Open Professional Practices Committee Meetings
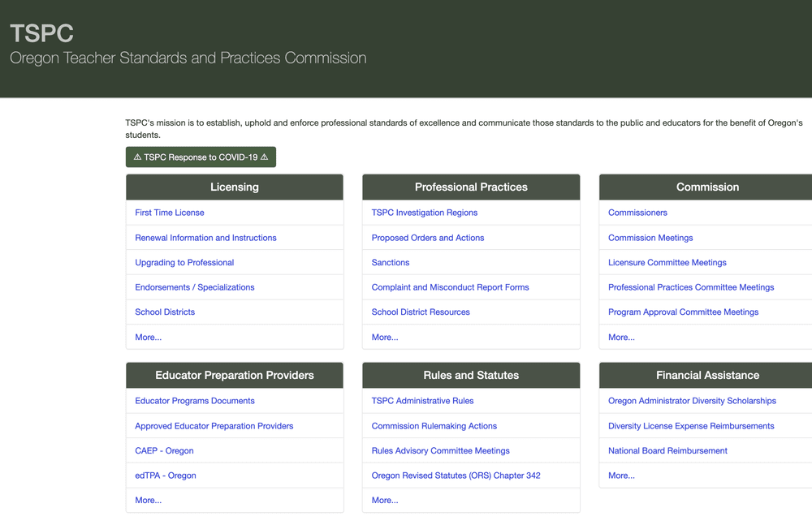The width and height of the screenshot is (812, 525). click(x=691, y=287)
